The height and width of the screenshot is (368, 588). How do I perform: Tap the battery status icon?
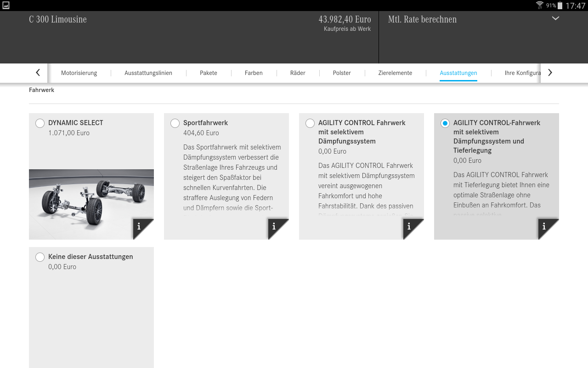point(560,6)
